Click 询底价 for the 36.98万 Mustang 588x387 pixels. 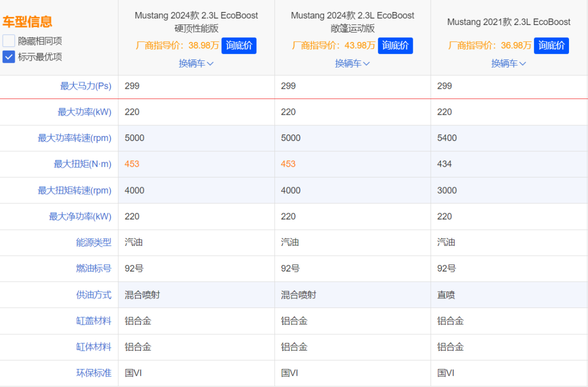pos(551,46)
